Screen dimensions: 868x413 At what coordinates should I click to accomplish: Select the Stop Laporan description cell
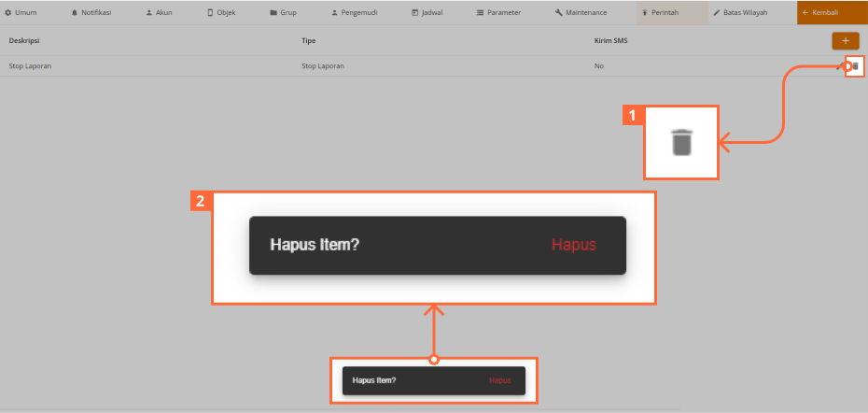[33, 66]
